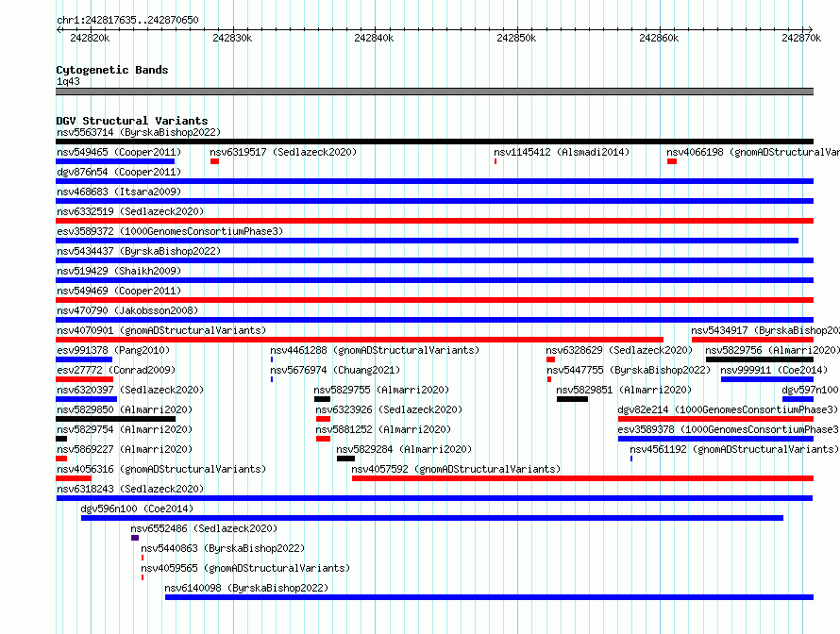Click the nsv5829284 (Almarri2020) label

(404, 449)
